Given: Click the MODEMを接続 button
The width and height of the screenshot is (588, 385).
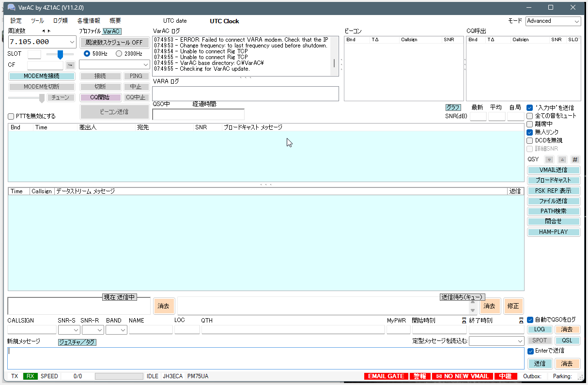Looking at the screenshot, I should (x=42, y=76).
